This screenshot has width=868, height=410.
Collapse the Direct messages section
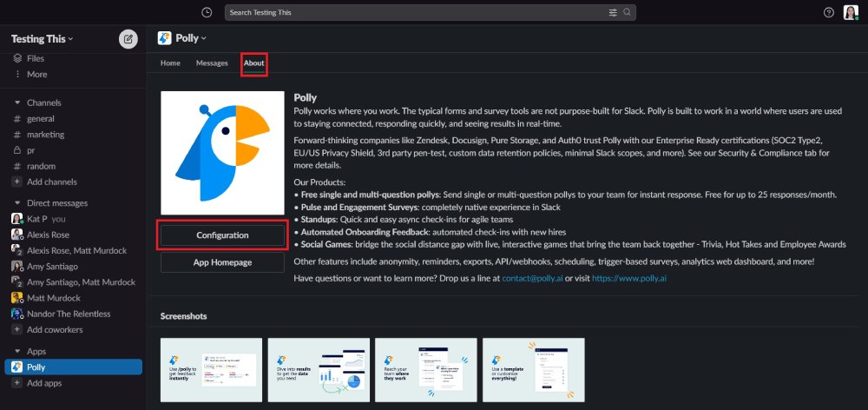click(x=17, y=202)
